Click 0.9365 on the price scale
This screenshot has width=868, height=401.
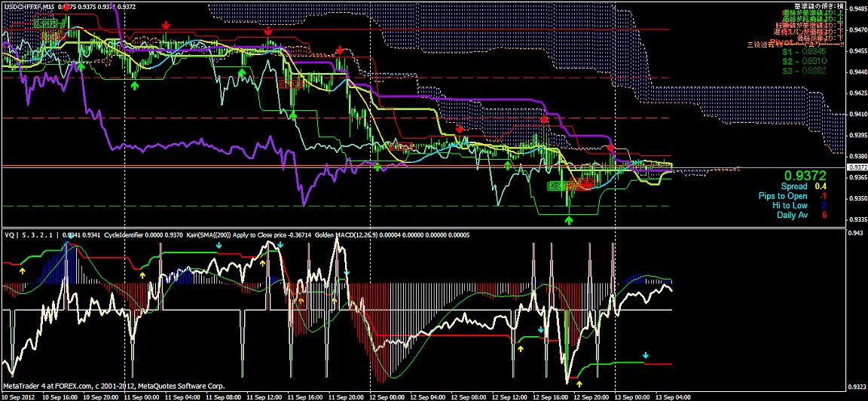857,177
